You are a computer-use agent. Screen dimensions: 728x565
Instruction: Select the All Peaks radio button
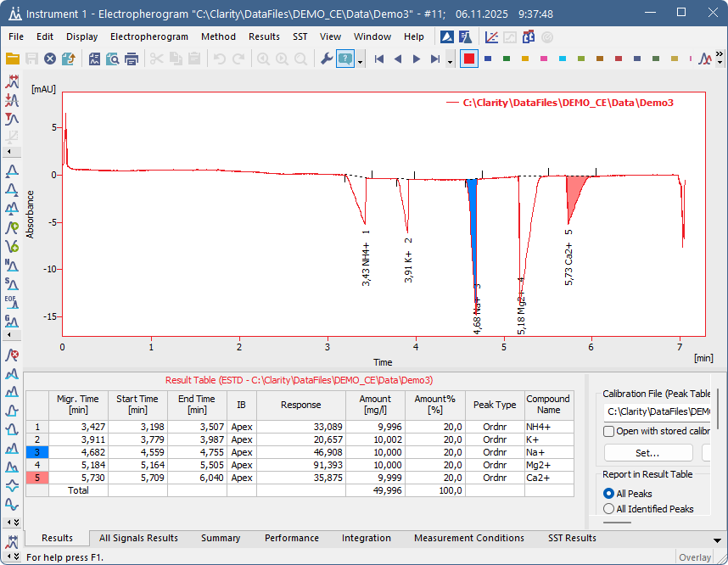(x=608, y=493)
